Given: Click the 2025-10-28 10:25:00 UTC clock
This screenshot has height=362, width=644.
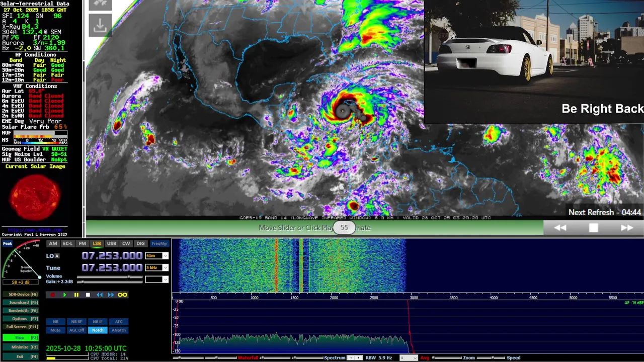Looking at the screenshot, I should (87, 348).
